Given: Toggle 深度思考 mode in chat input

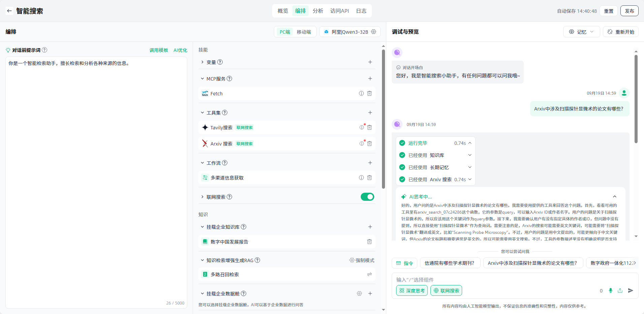Looking at the screenshot, I should coord(412,290).
